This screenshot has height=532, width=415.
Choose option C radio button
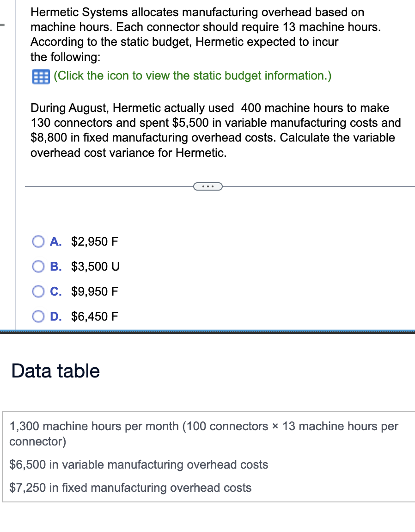(39, 291)
